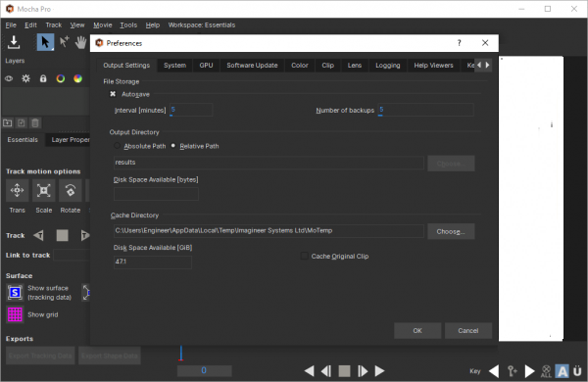Image resolution: width=588 pixels, height=382 pixels.
Task: Click OK in Preferences dialog
Action: [417, 331]
